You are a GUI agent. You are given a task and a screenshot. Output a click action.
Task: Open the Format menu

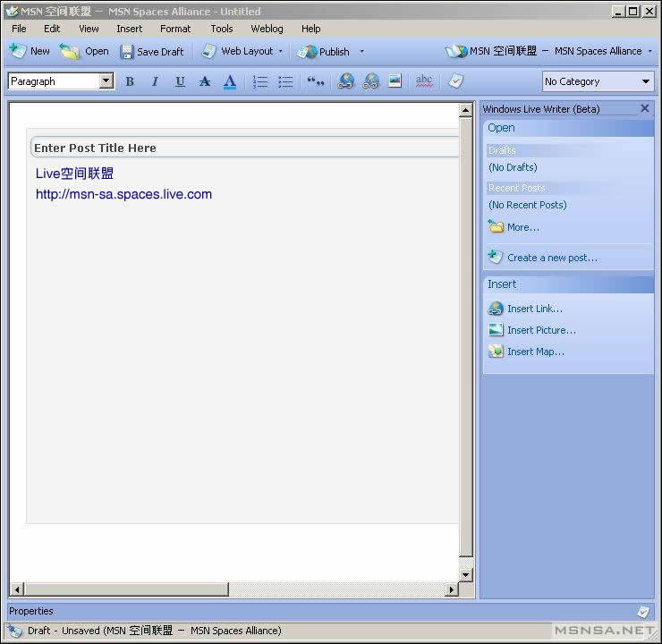pyautogui.click(x=175, y=29)
